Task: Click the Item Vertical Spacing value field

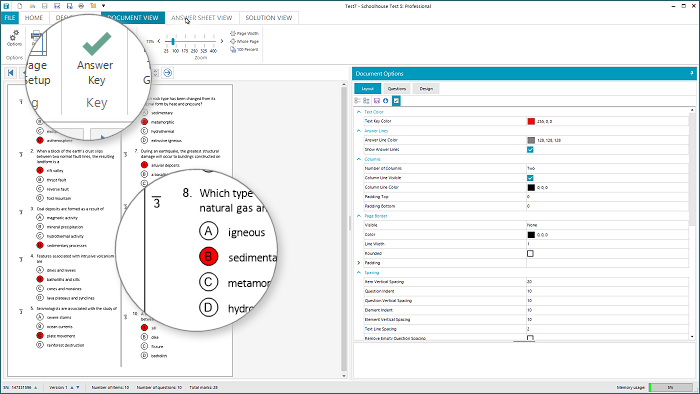Action: point(607,282)
